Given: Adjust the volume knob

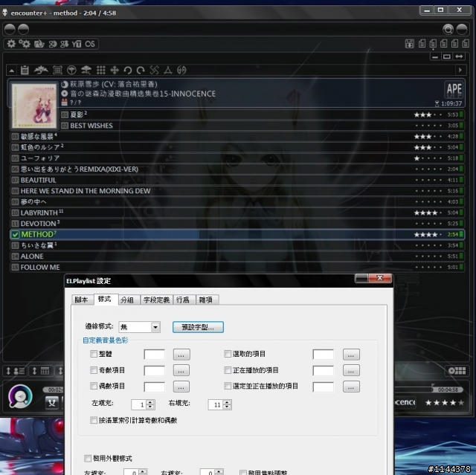Looking at the screenshot, I should (20, 395).
